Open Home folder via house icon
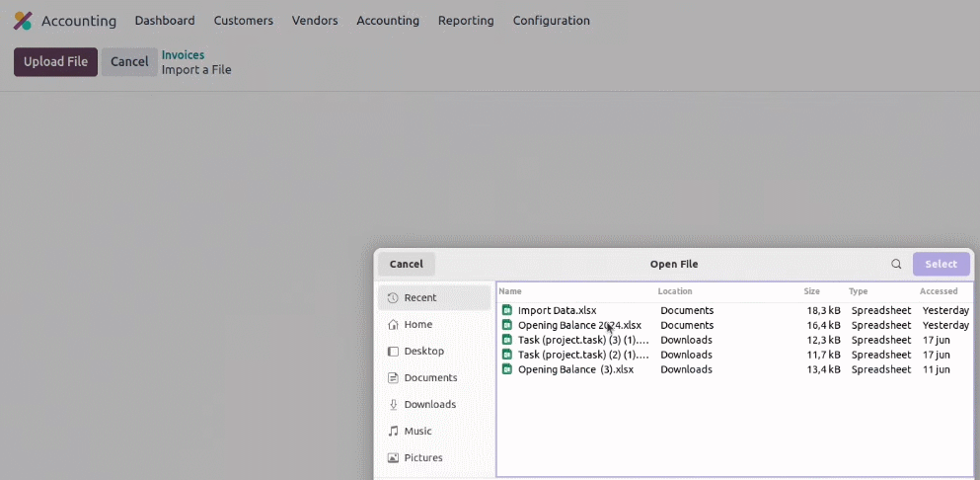The image size is (980, 480). (393, 324)
